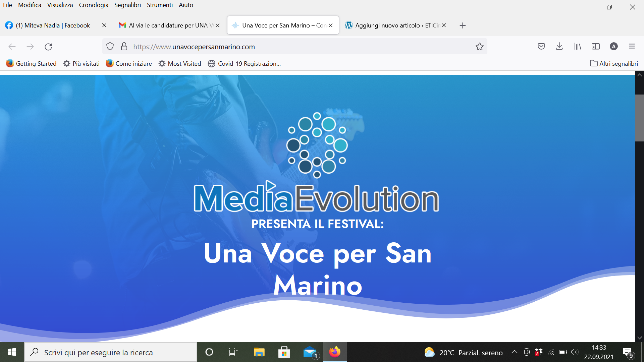
Task: Go back to the previous page
Action: 12,47
